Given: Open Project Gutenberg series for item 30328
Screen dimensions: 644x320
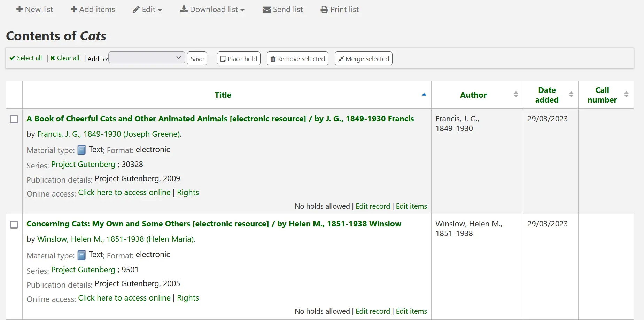Looking at the screenshot, I should 83,164.
